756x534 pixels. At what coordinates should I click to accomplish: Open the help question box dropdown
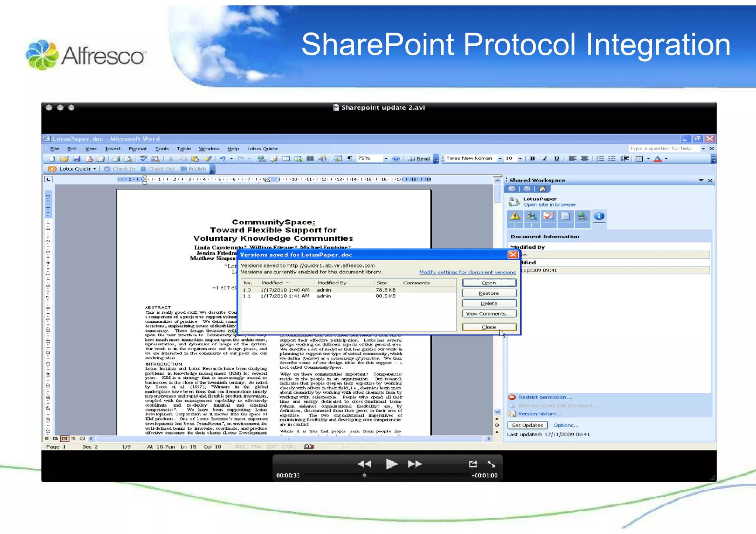click(703, 149)
